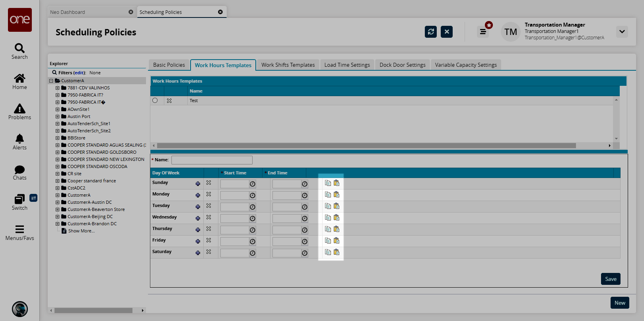
Task: Click the edit link beside Filters
Action: (x=79, y=73)
